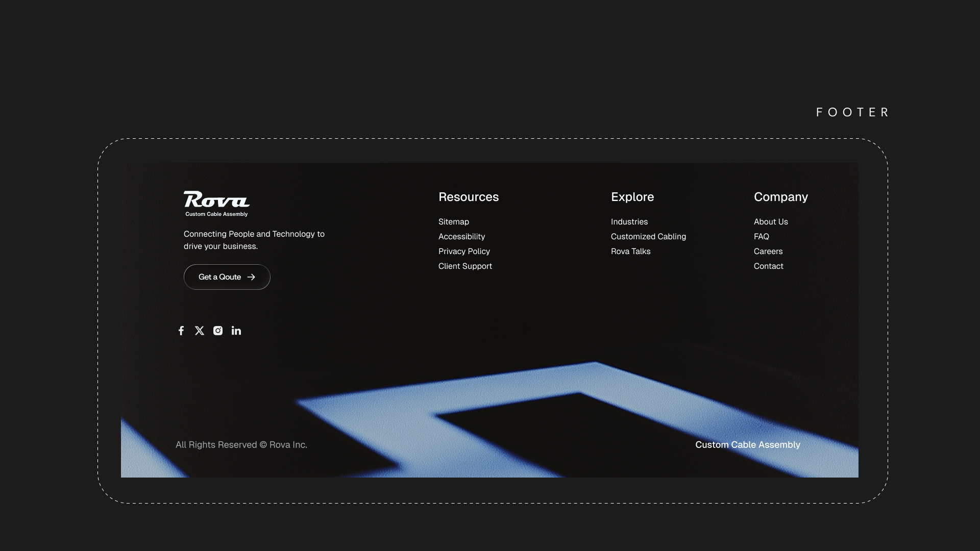The width and height of the screenshot is (980, 551).
Task: Visit the Rova Talks link
Action: click(631, 252)
